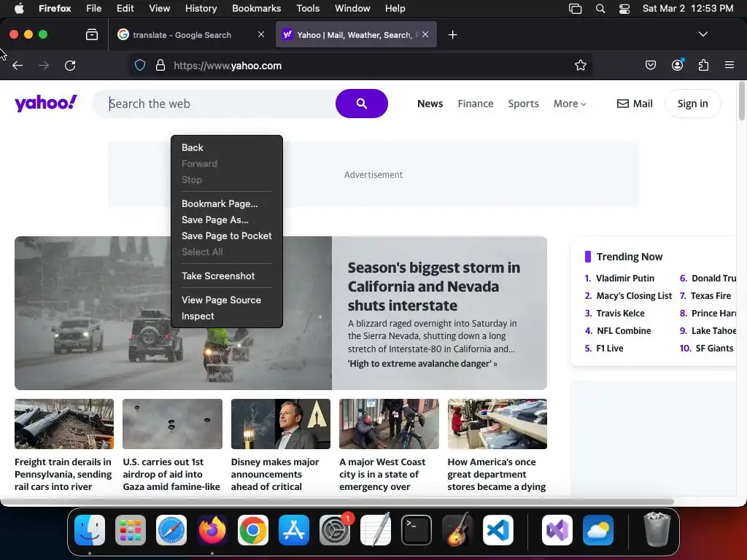Open trending topic Vladimir Putin
Image resolution: width=747 pixels, height=560 pixels.
tap(624, 279)
